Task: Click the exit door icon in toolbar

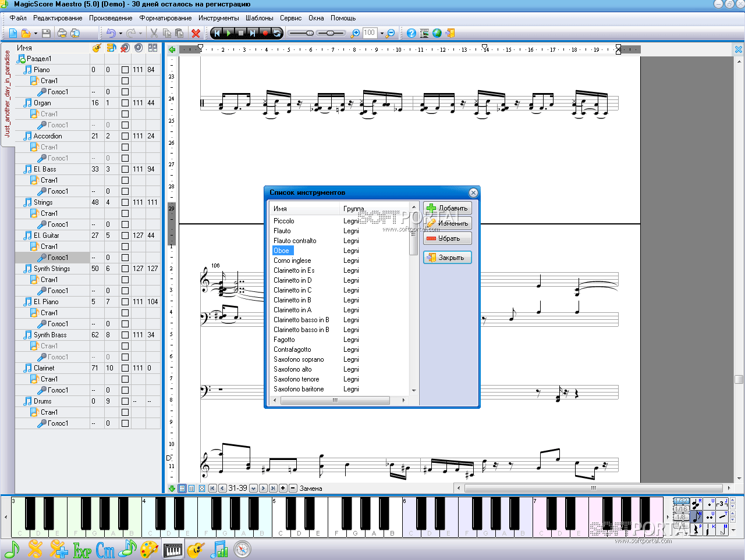Action: tap(450, 33)
